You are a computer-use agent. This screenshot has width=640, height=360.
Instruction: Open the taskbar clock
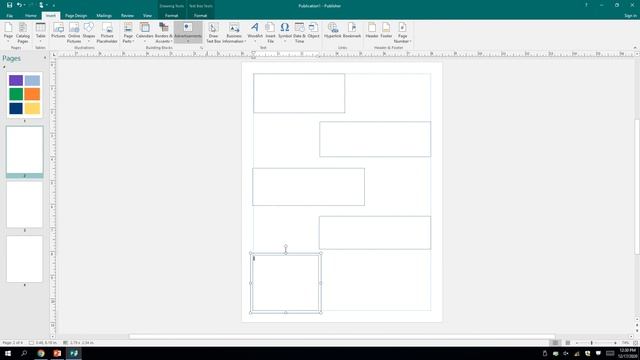point(627,353)
